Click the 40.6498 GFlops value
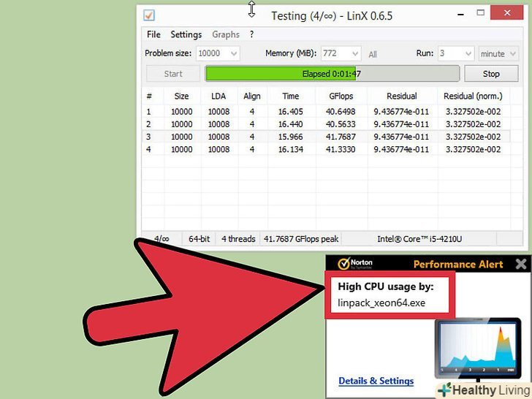 pyautogui.click(x=341, y=112)
